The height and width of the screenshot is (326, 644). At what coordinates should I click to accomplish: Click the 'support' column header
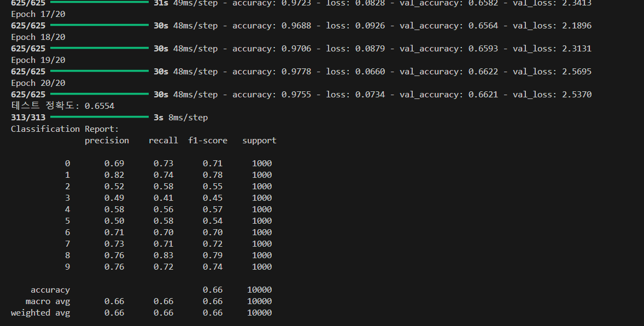(260, 141)
